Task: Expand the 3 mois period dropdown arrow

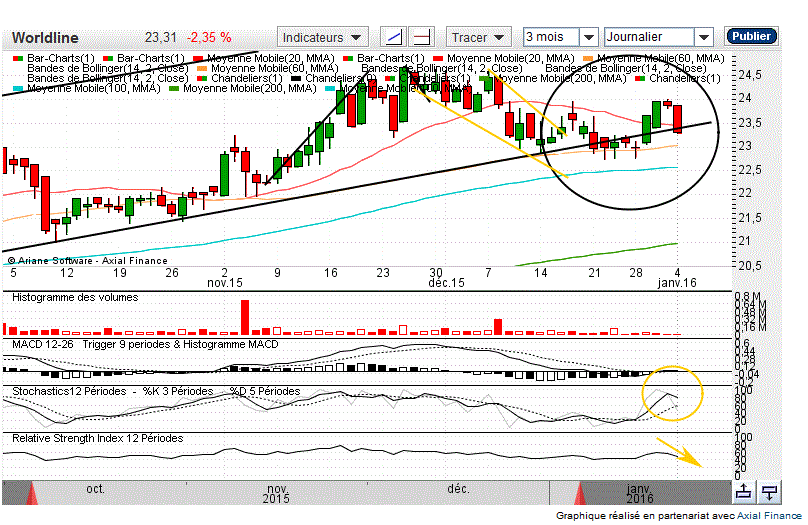Action: (x=588, y=37)
